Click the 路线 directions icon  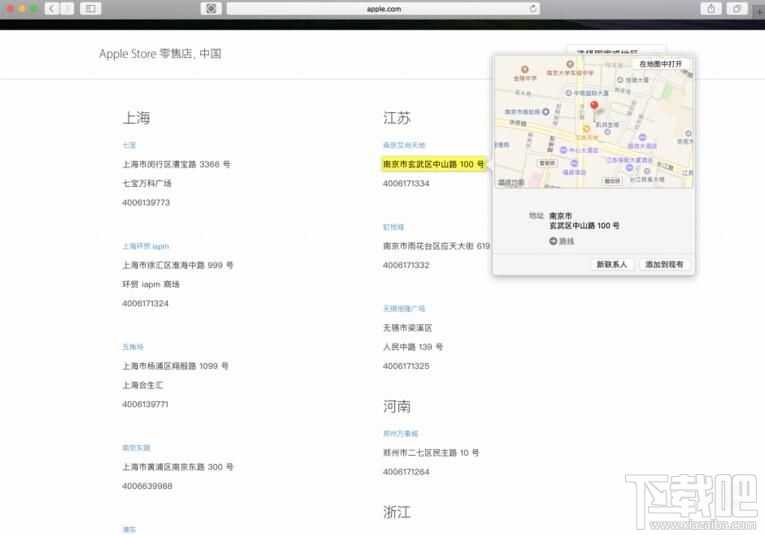pos(553,241)
